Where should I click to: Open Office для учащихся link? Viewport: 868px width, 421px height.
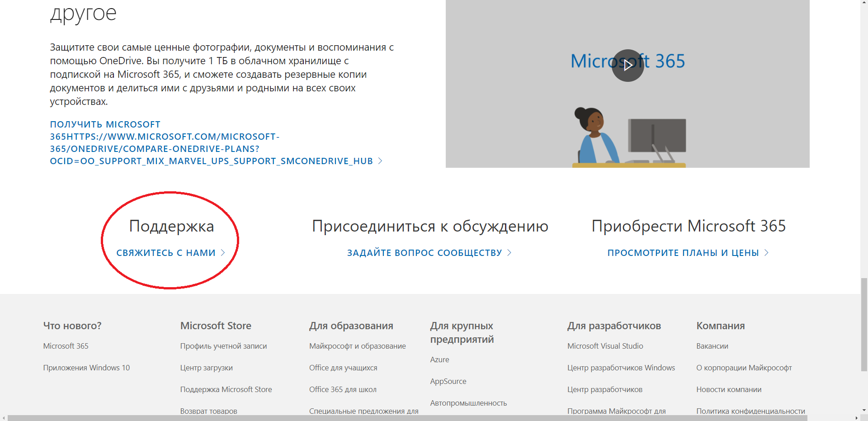pyautogui.click(x=343, y=368)
